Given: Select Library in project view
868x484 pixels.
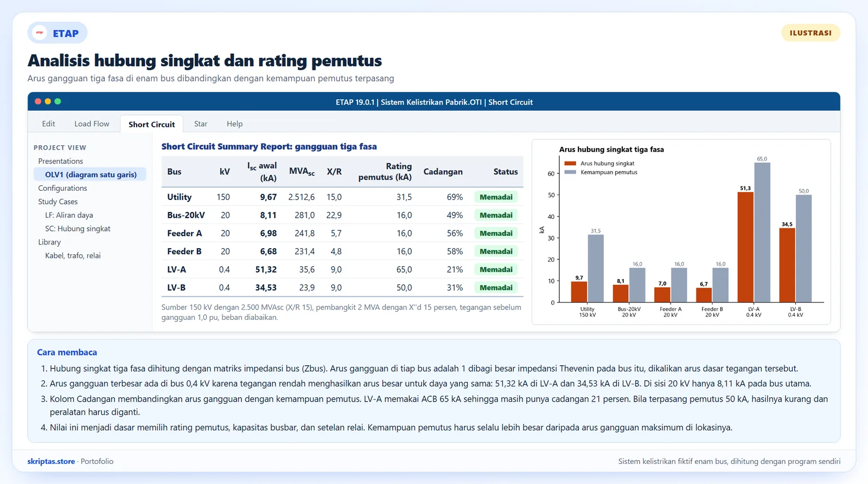Looking at the screenshot, I should (x=49, y=242).
